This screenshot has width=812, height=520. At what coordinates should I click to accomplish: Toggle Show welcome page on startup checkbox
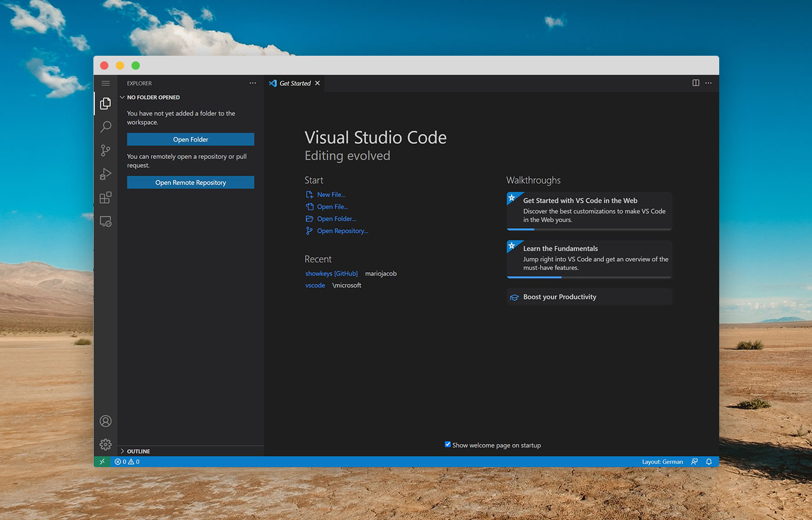point(448,445)
